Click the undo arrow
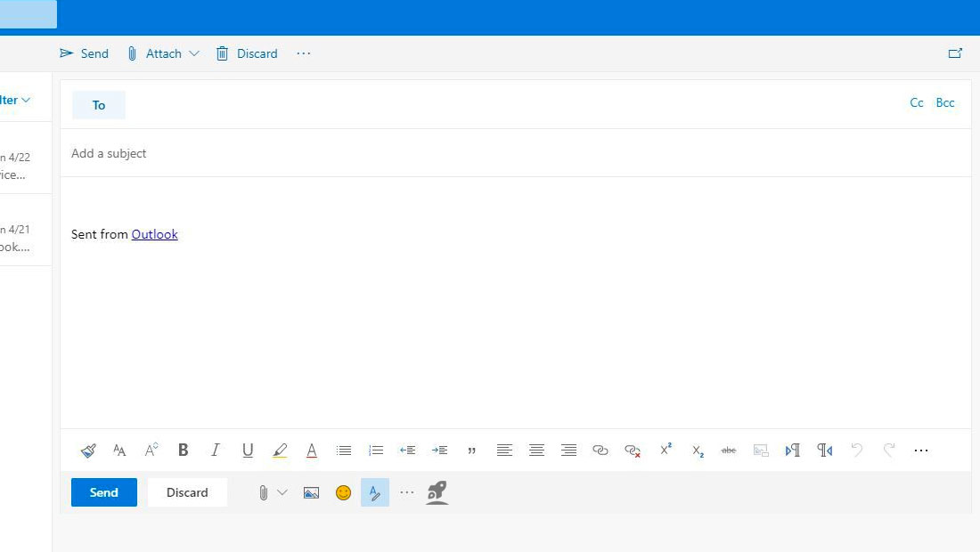980x552 pixels. [x=857, y=450]
